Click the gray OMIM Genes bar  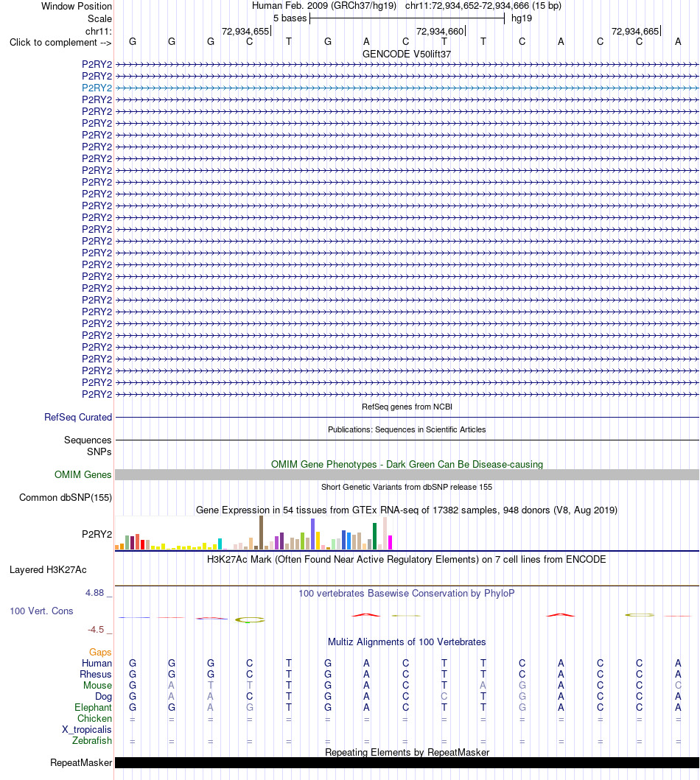407,474
